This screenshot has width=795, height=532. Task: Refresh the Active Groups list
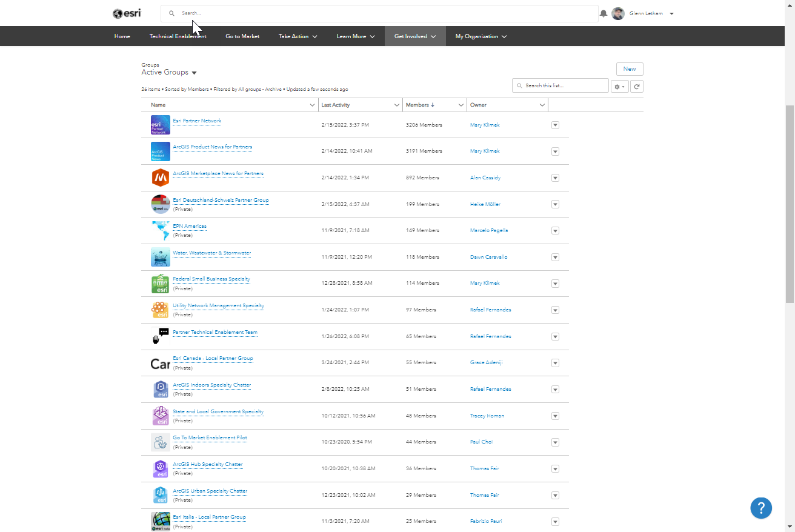[x=636, y=85]
